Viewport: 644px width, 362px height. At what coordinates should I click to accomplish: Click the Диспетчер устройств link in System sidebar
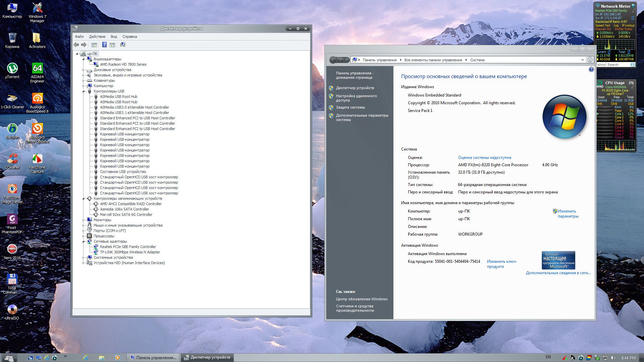point(355,88)
